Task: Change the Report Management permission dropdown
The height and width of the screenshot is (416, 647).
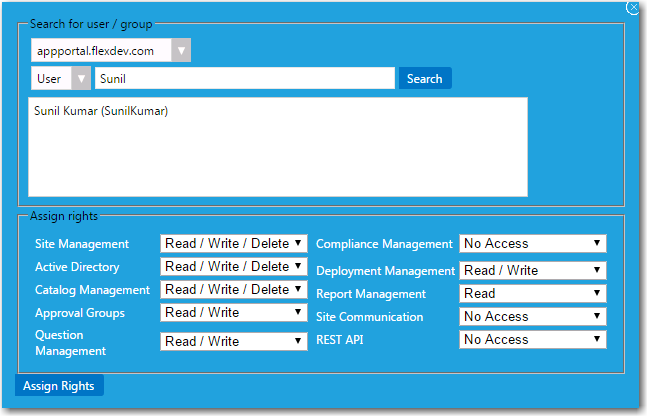Action: coord(532,294)
